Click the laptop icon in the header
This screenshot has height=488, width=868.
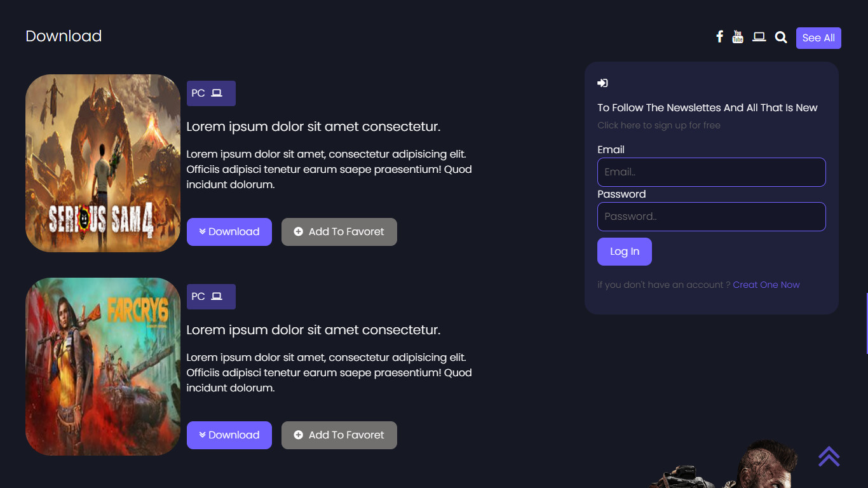pos(759,37)
